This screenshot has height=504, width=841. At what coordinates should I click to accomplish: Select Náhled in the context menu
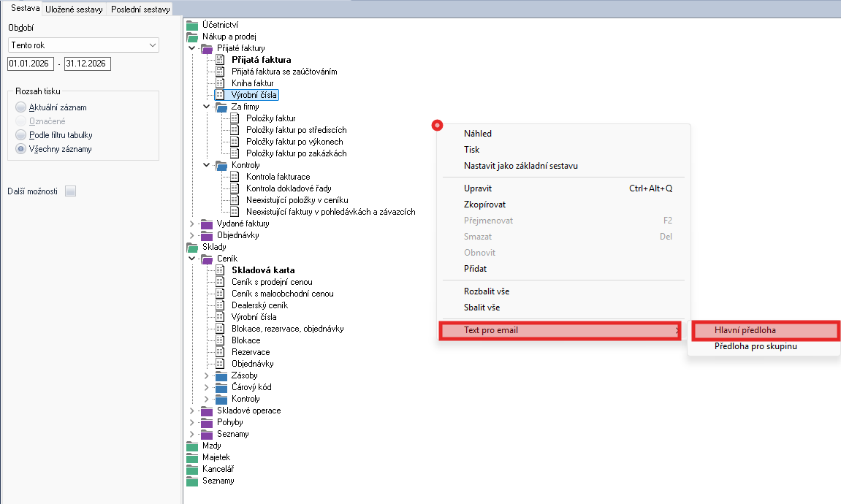[x=478, y=134]
